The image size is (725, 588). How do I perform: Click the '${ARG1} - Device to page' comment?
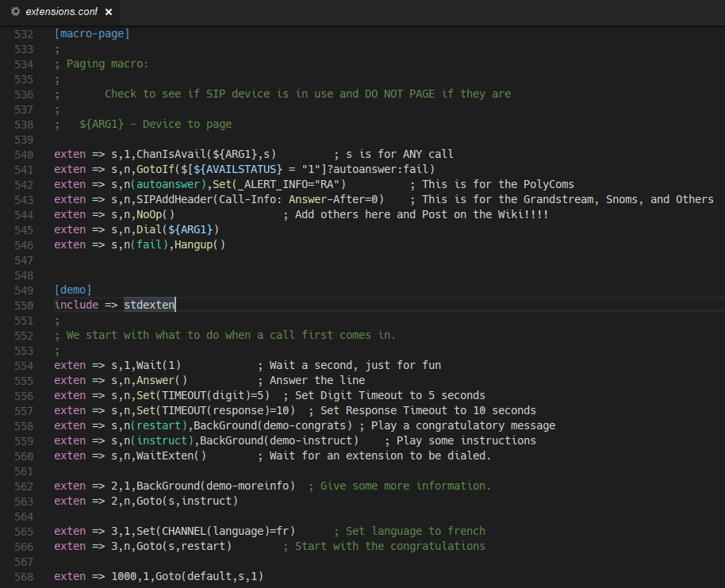[155, 124]
